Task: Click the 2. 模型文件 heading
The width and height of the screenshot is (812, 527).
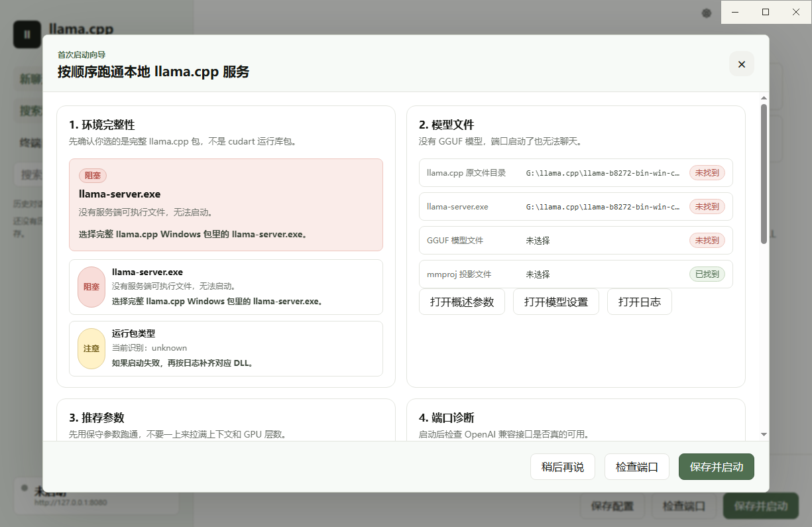Action: (x=447, y=125)
